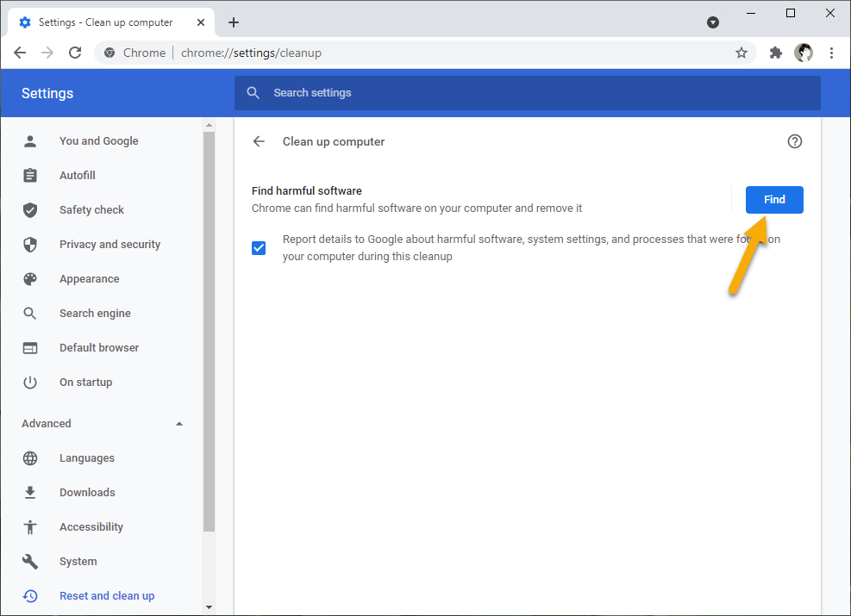The image size is (851, 616).
Task: Open Appearance settings via the palette icon
Action: [30, 278]
